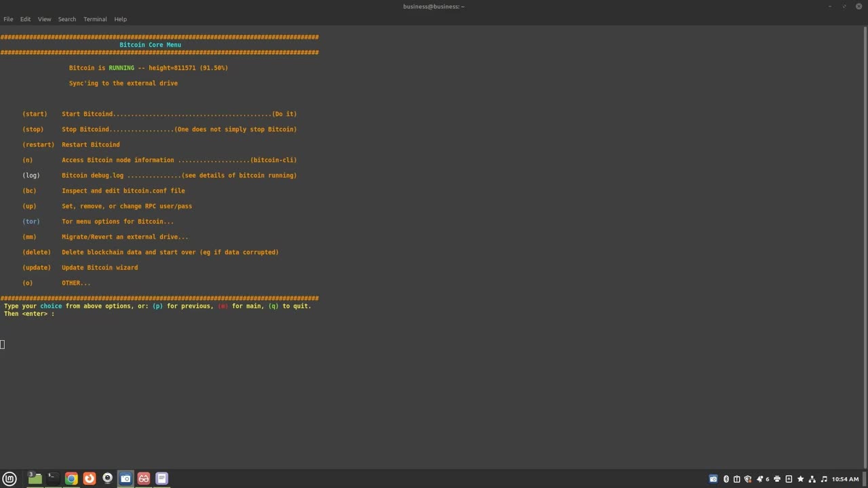868x488 pixels.
Task: Click the '(start)' option text
Action: pos(35,114)
